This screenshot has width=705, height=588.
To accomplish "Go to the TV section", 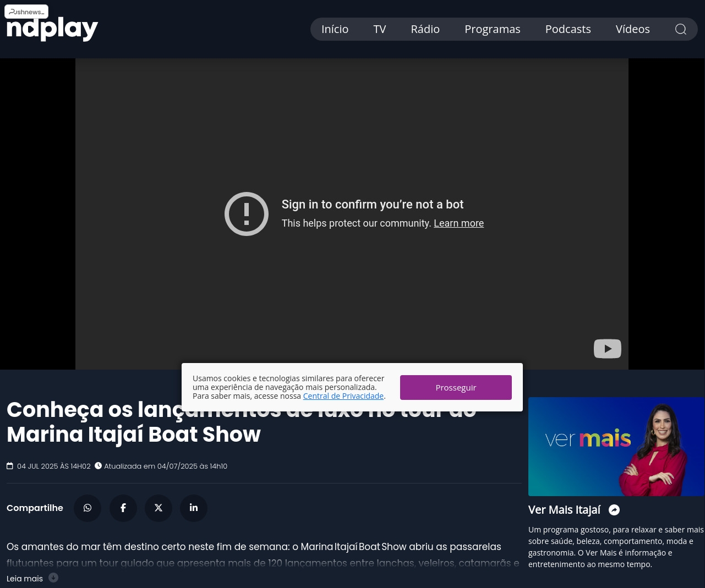I will (380, 29).
